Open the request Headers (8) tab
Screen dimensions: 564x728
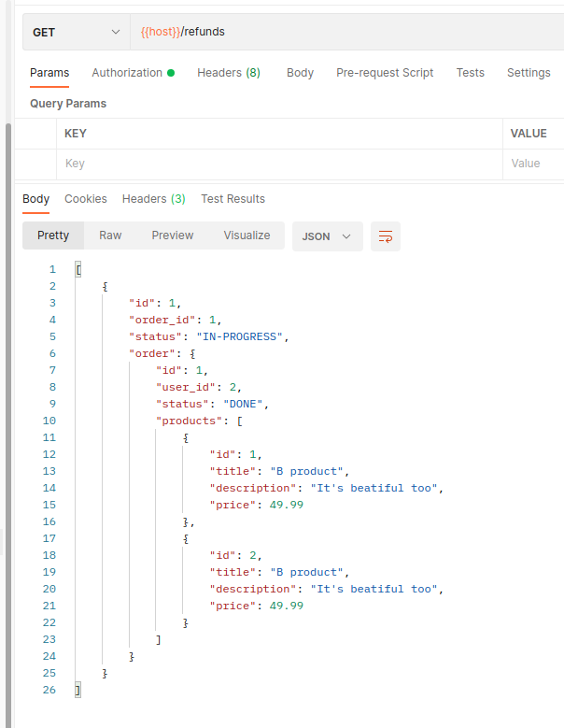[229, 73]
